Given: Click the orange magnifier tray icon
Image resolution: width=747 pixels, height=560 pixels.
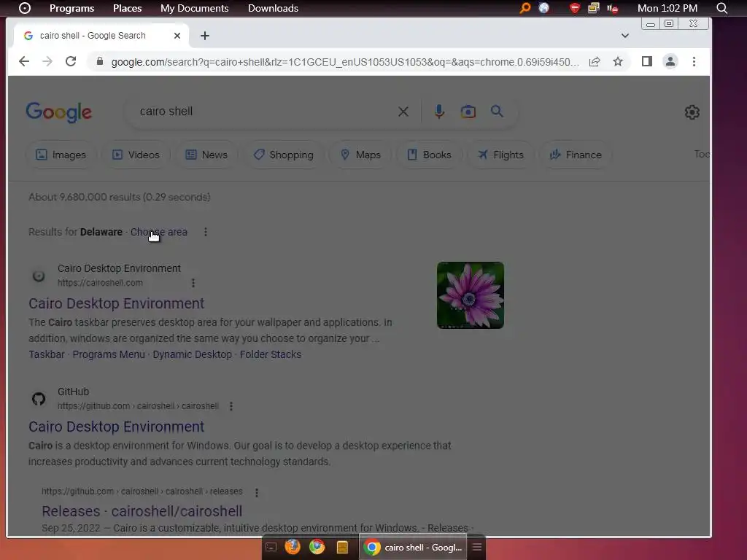Looking at the screenshot, I should click(525, 8).
